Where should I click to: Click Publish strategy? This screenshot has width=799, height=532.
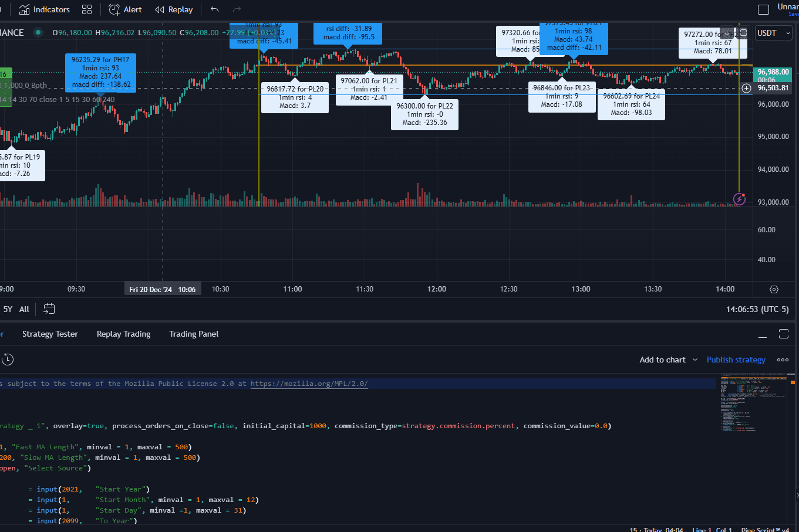click(x=736, y=360)
